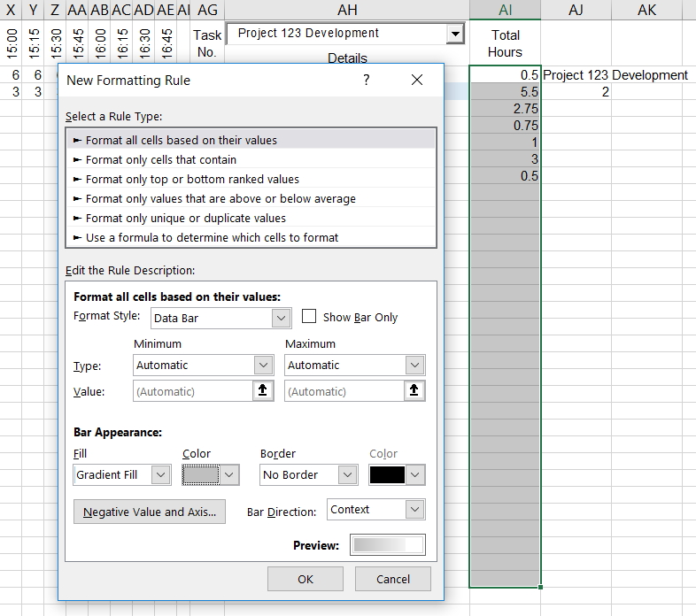Click the Details label cell

pyautogui.click(x=347, y=58)
